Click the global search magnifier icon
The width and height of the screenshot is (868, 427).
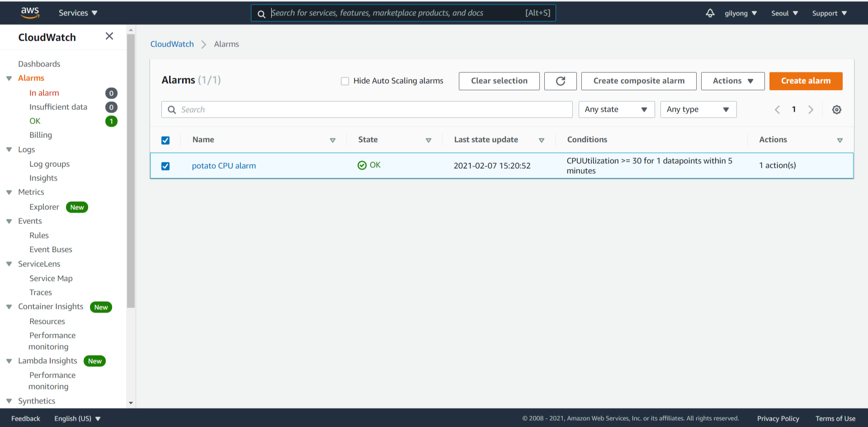261,14
